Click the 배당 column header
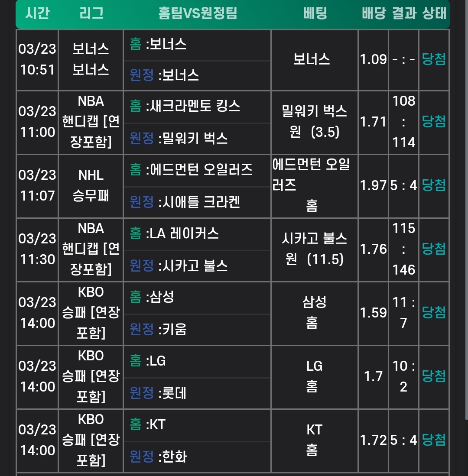 coord(374,13)
